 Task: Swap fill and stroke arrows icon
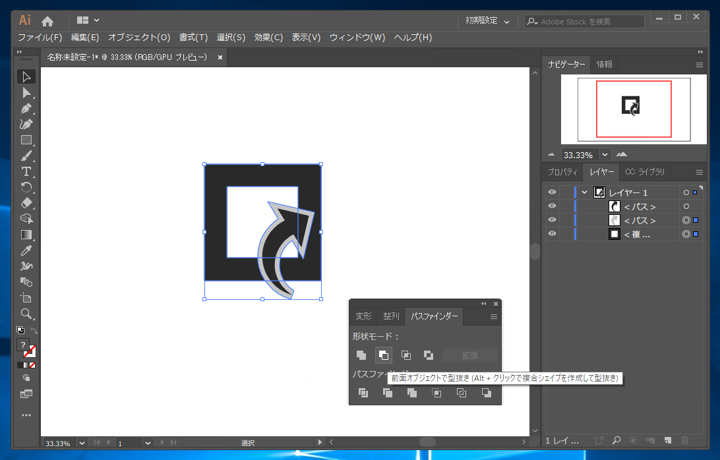click(x=34, y=330)
